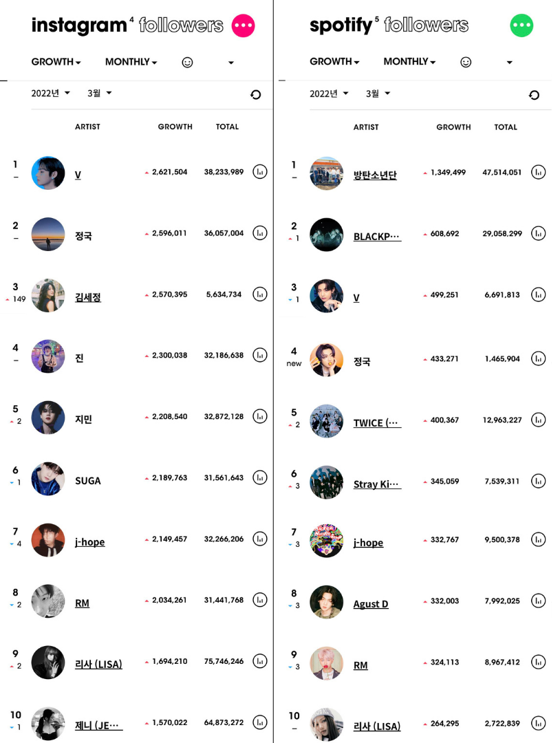Click the smiley face filter in Spotify panel

466,62
